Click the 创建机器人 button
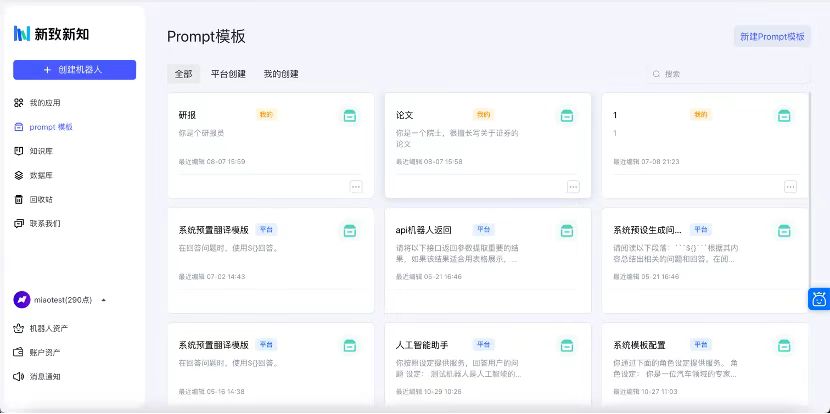This screenshot has height=414, width=830. pyautogui.click(x=75, y=70)
